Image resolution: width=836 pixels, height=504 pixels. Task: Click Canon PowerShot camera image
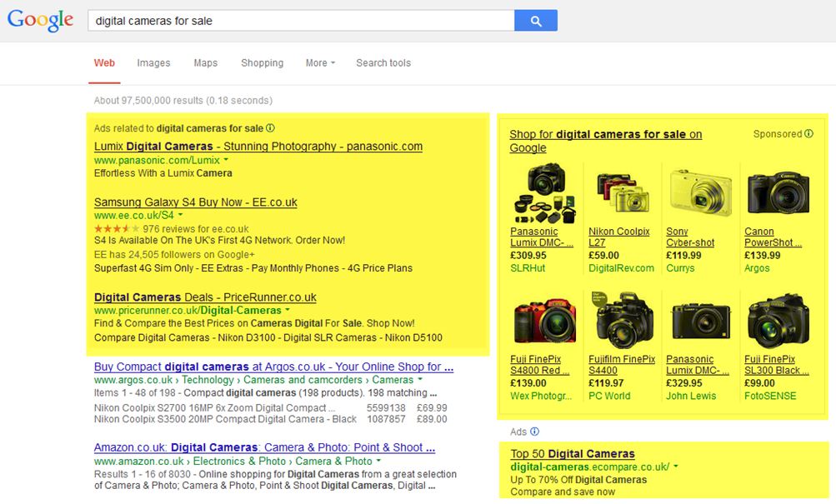pos(778,193)
